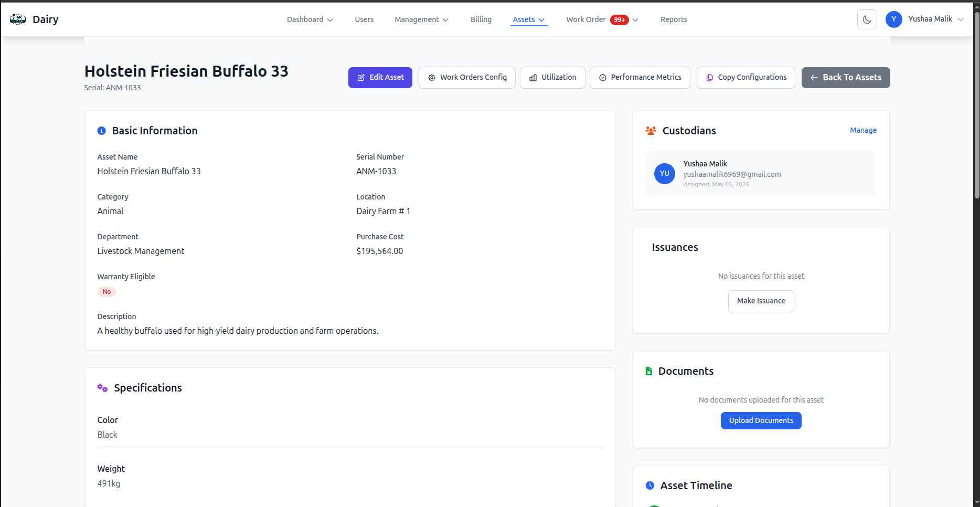This screenshot has width=980, height=507.
Task: Click the Warranty Eligible 'No' badge
Action: point(106,292)
